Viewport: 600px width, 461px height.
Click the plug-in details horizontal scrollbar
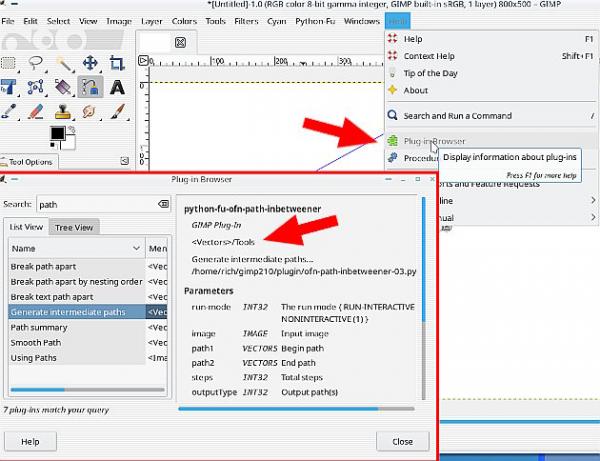pyautogui.click(x=296, y=409)
